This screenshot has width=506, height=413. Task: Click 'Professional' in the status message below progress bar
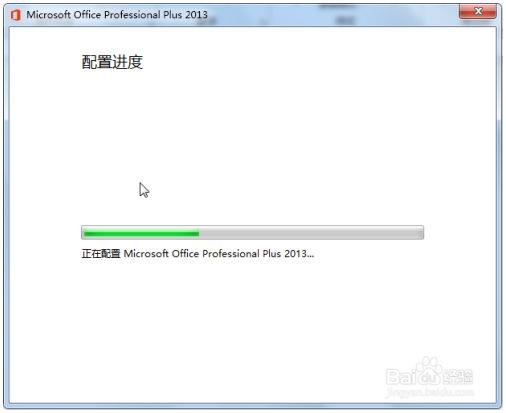pyautogui.click(x=231, y=254)
